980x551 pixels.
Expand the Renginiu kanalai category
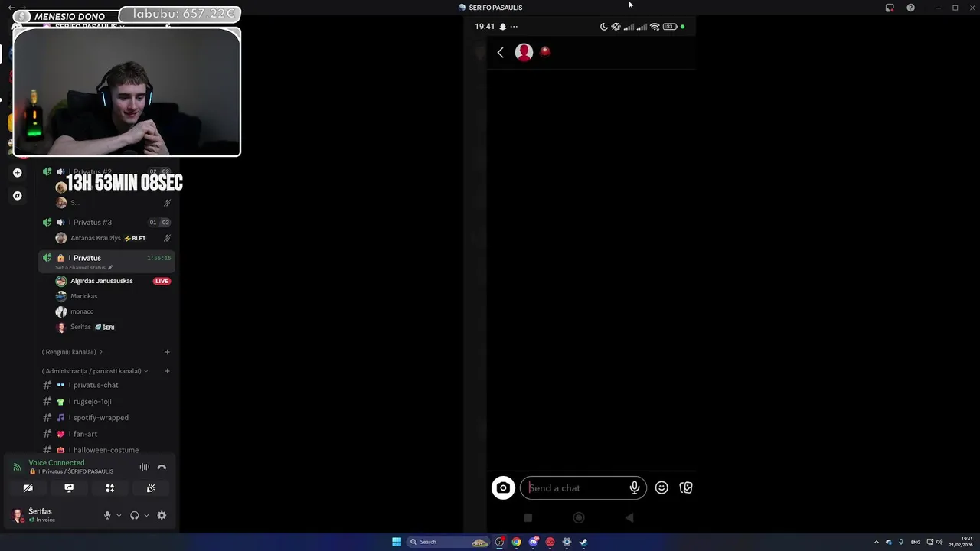point(72,352)
